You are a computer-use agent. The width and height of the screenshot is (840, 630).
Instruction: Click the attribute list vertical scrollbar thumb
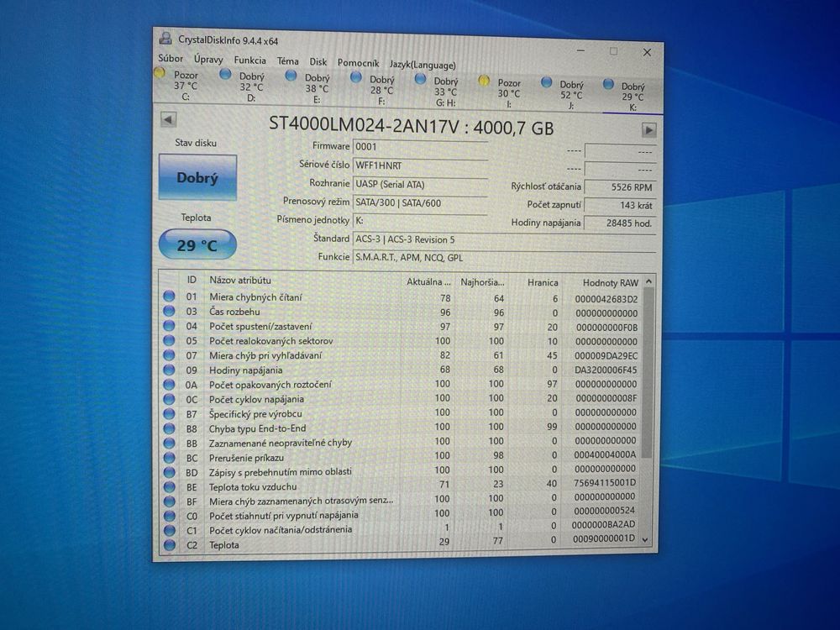[x=648, y=373]
